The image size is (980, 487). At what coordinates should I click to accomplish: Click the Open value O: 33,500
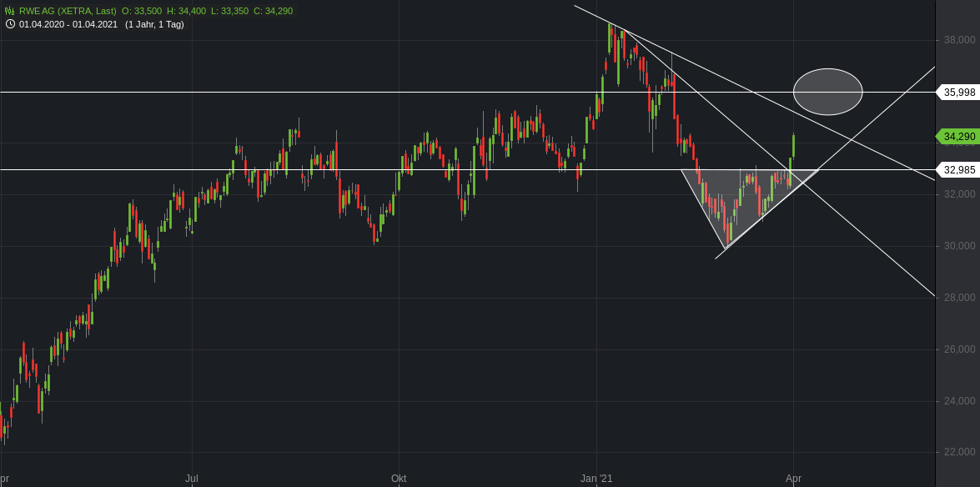click(142, 11)
